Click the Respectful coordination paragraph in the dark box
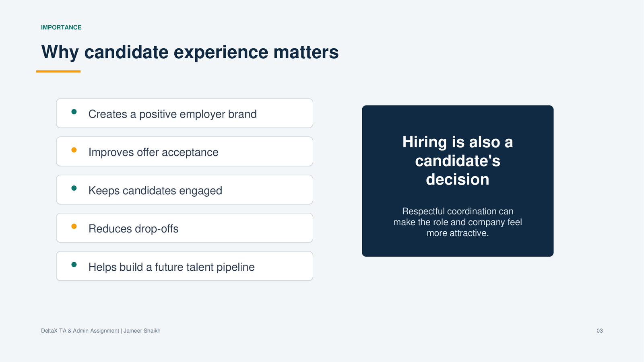The image size is (644, 362). pyautogui.click(x=458, y=222)
